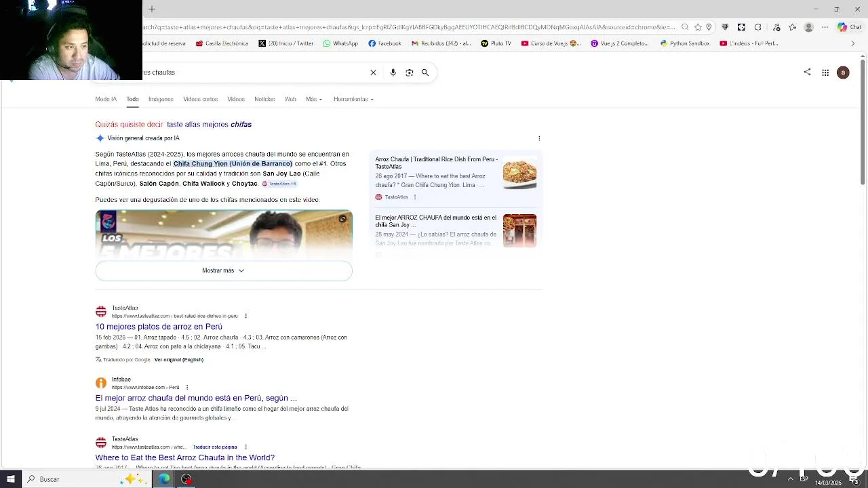Open the Vue js 2 Completo bookmark

click(620, 43)
